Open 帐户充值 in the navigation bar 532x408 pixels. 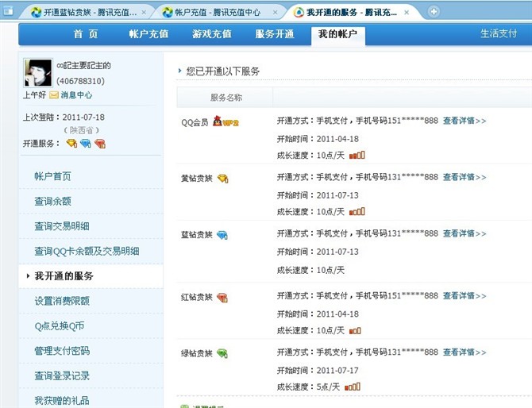(148, 34)
